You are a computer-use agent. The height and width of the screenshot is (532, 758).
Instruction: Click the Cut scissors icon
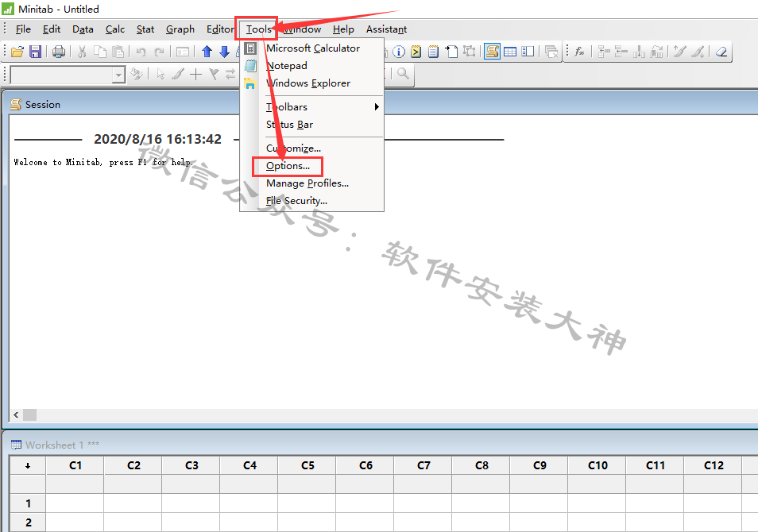(82, 52)
